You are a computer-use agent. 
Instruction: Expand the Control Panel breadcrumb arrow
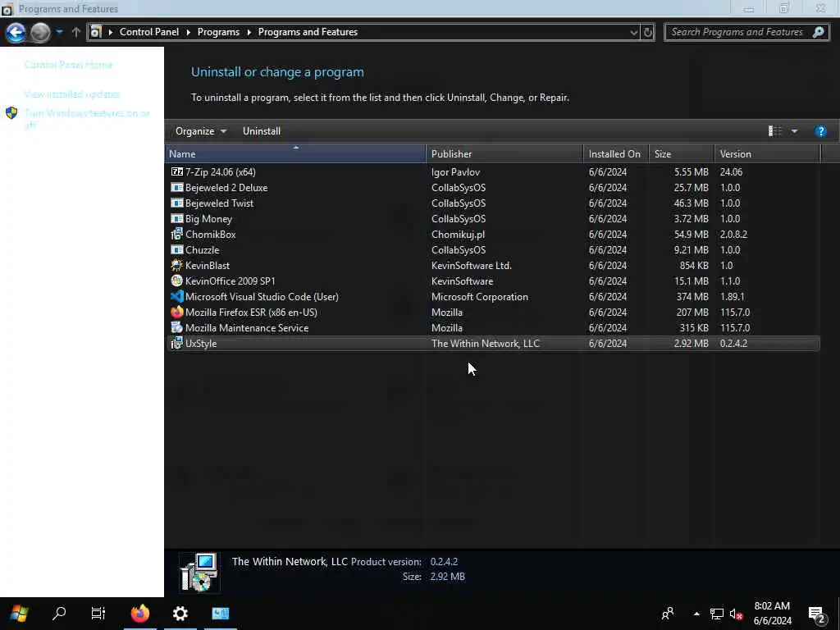188,32
